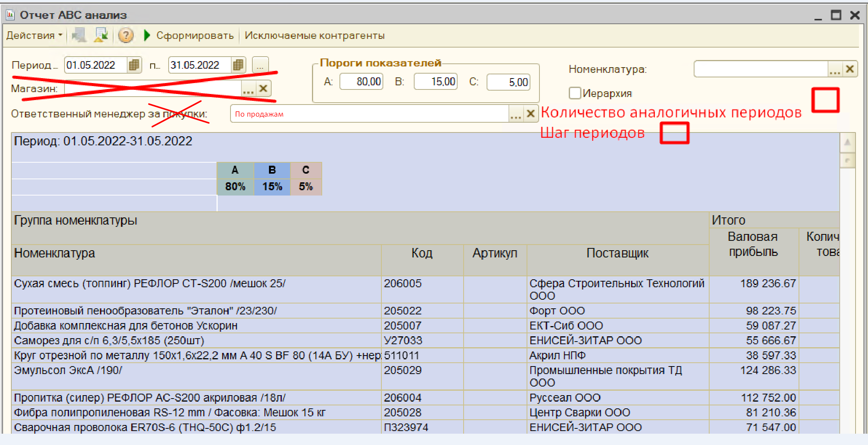Open Магазин selection with ellipsis button
Screen dimensions: 868x445
248,89
